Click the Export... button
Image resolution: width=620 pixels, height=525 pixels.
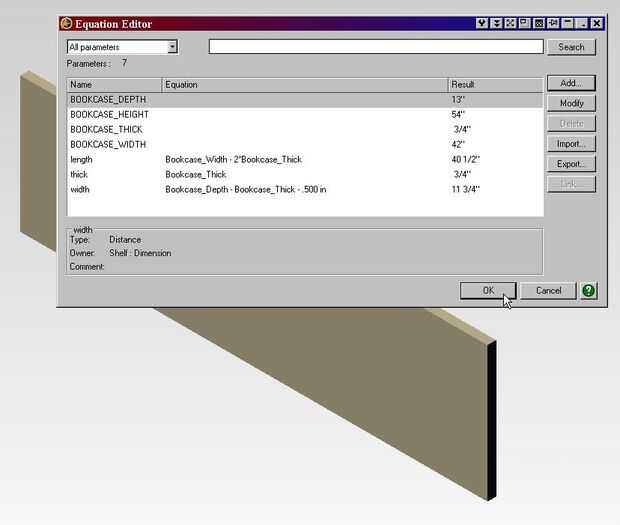coord(571,164)
